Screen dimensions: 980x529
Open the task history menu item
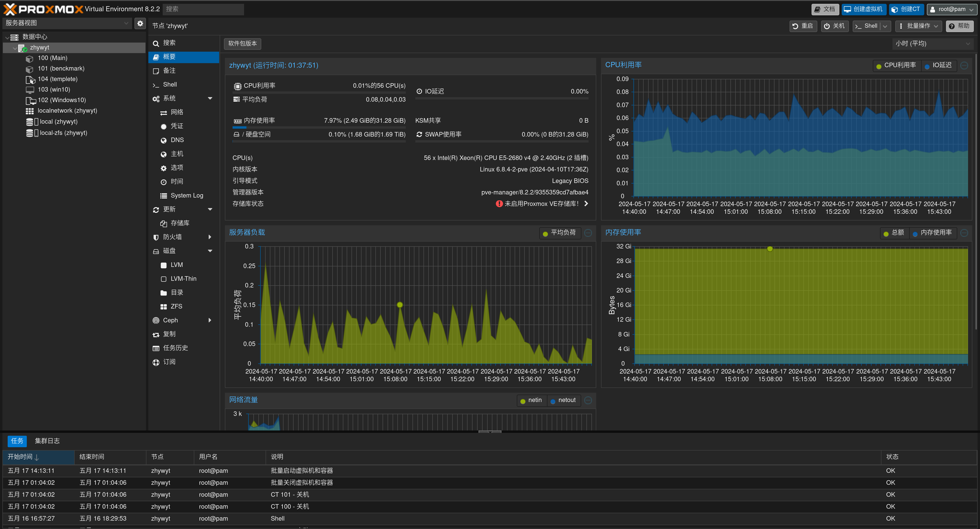pos(175,348)
